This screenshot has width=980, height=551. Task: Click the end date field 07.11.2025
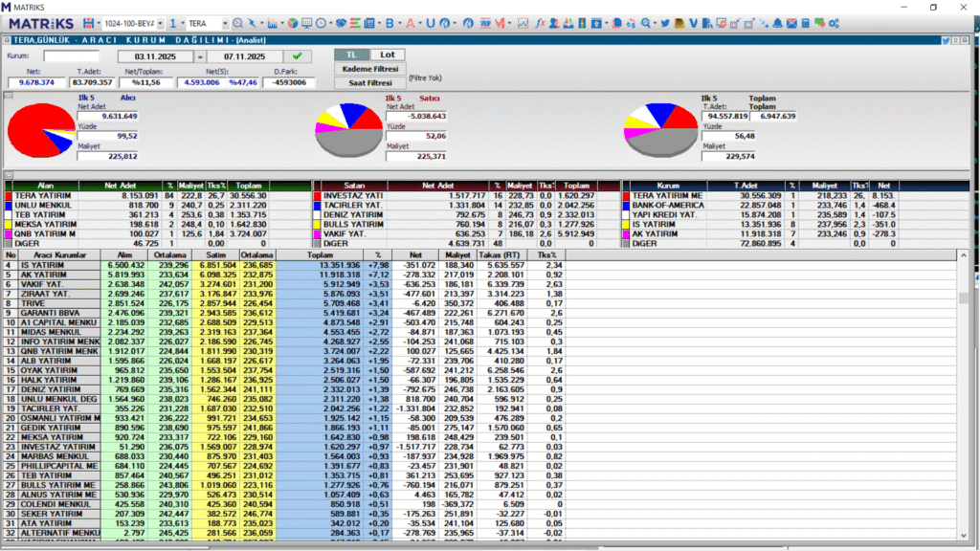(244, 56)
